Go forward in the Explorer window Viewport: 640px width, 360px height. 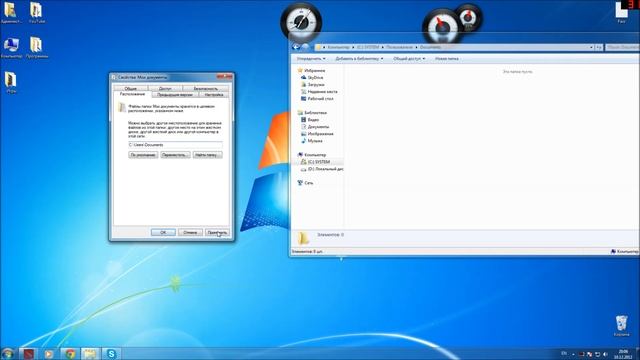pos(305,47)
